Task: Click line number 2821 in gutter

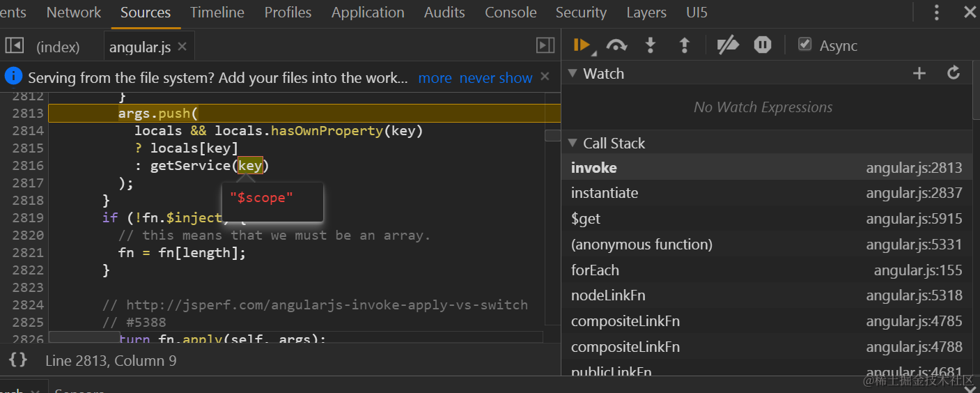Action: coord(28,252)
